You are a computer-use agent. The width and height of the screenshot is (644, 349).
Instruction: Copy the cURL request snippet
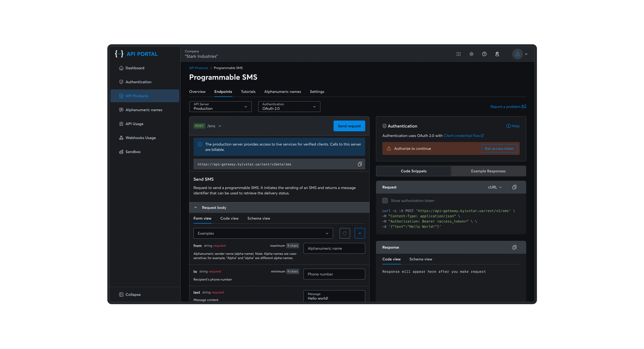tap(514, 187)
